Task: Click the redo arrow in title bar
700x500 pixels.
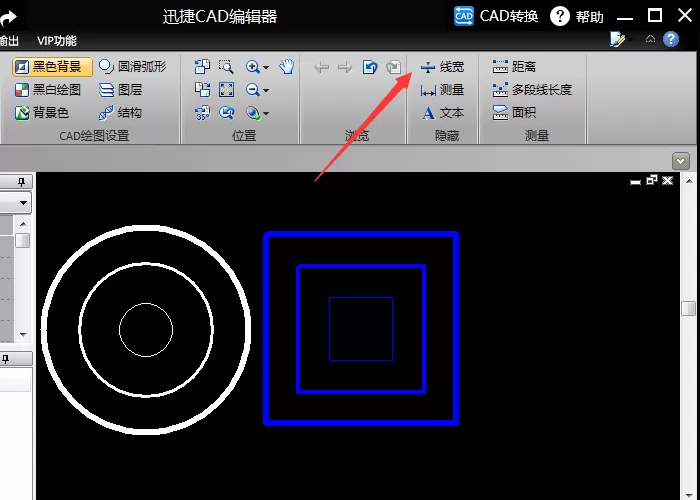Action: (8, 18)
